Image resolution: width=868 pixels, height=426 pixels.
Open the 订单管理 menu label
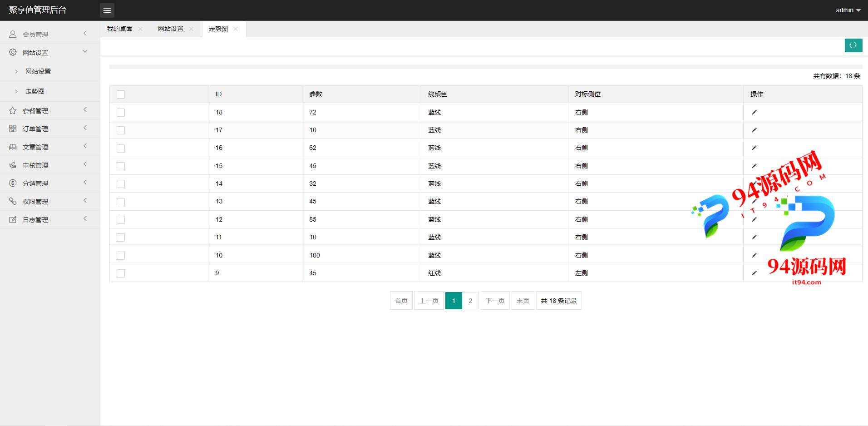point(35,129)
